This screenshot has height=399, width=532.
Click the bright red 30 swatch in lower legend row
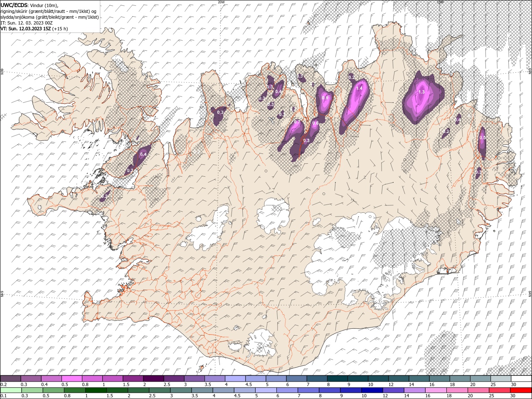(x=521, y=390)
